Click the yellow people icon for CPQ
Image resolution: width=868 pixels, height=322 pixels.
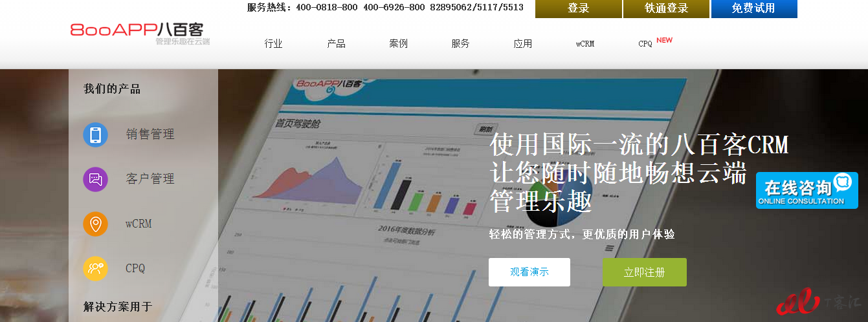click(95, 268)
